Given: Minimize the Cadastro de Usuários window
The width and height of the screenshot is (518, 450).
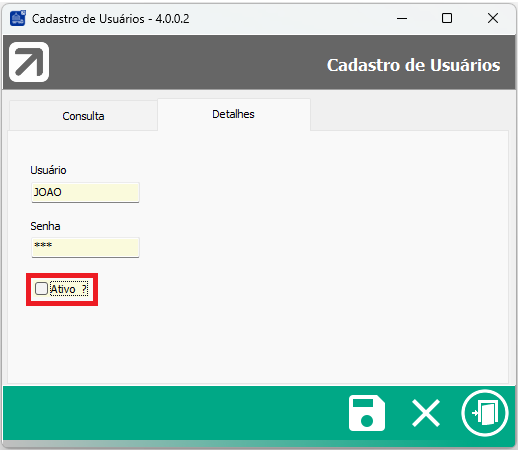Looking at the screenshot, I should [x=402, y=18].
